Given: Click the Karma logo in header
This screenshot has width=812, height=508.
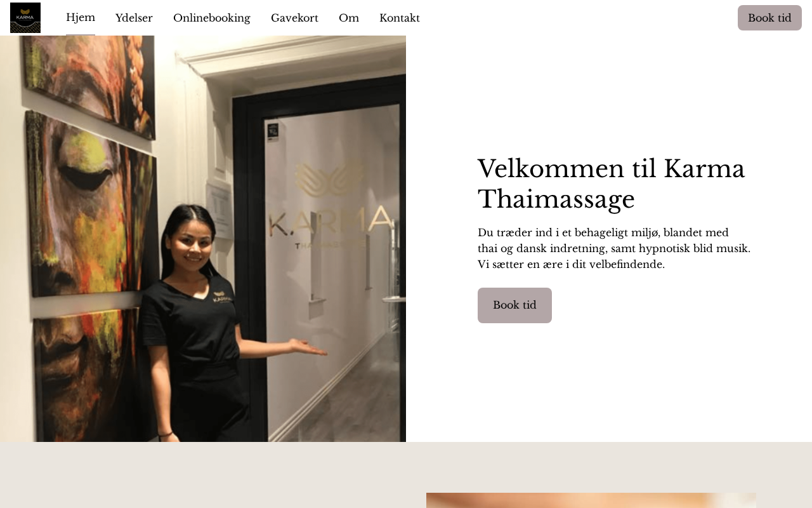Looking at the screenshot, I should 25,18.
